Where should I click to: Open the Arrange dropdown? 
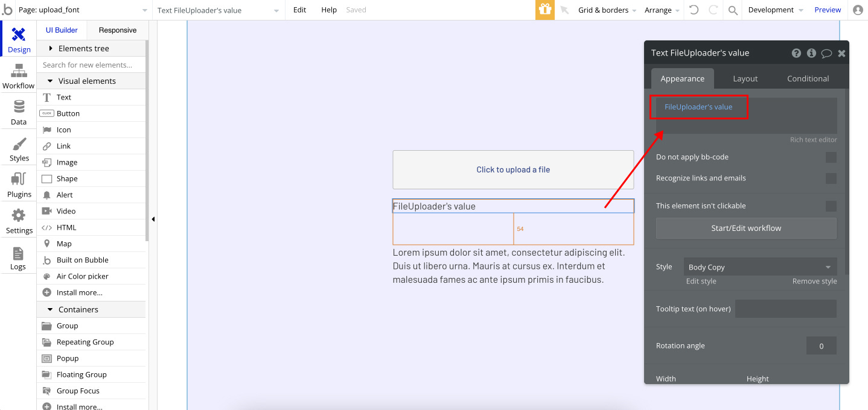[662, 10]
